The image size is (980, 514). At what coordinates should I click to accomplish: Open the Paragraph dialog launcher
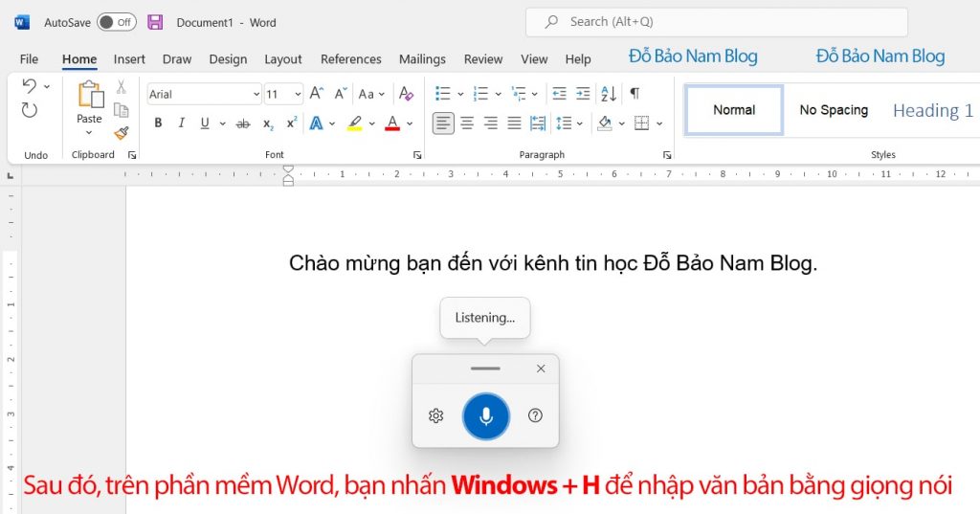(667, 155)
